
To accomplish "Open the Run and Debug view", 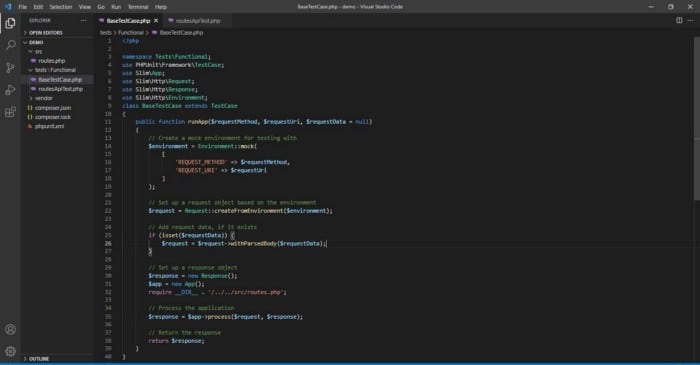I will click(x=10, y=90).
